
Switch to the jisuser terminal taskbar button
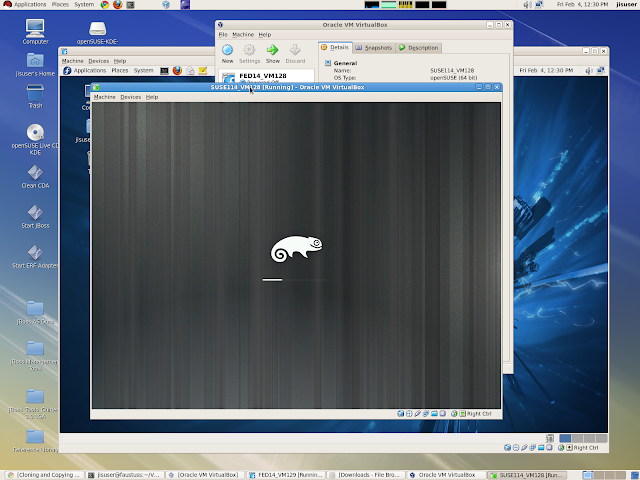(125, 475)
